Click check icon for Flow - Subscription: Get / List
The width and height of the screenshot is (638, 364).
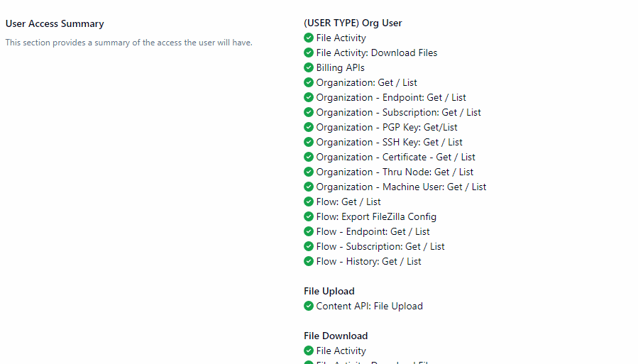tap(309, 247)
